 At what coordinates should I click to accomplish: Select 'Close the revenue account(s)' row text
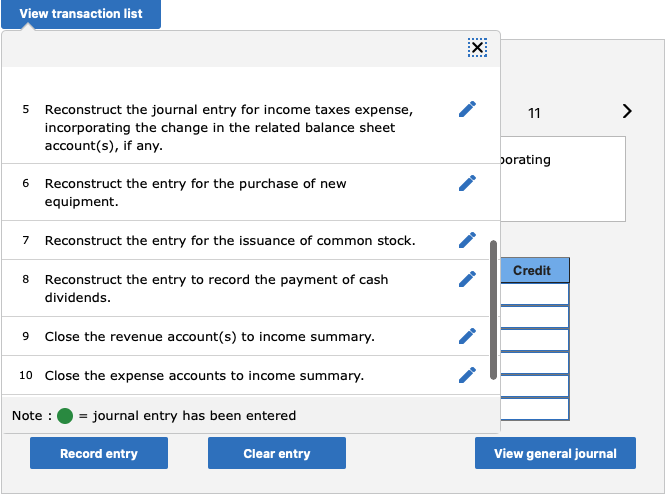pyautogui.click(x=210, y=336)
